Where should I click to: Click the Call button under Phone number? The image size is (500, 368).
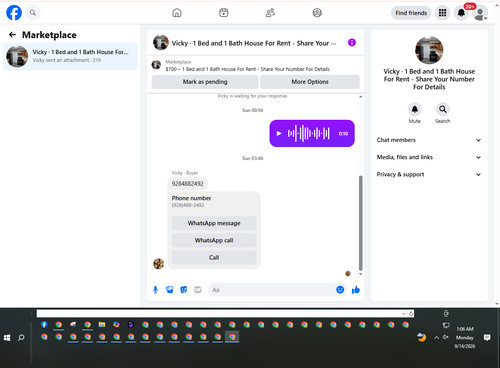tap(214, 257)
